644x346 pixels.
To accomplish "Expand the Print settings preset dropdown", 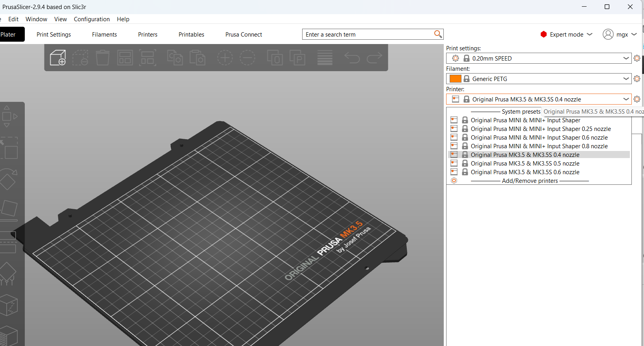I will click(626, 58).
